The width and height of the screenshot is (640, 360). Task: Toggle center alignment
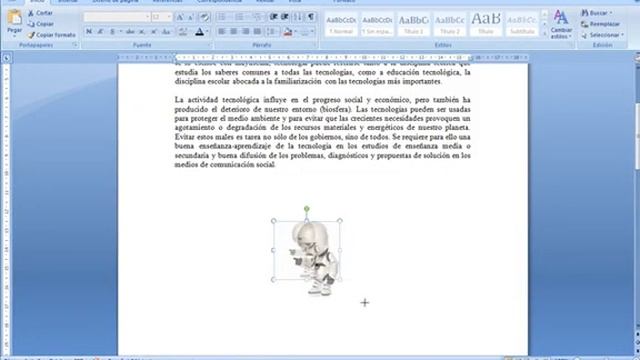(x=233, y=32)
